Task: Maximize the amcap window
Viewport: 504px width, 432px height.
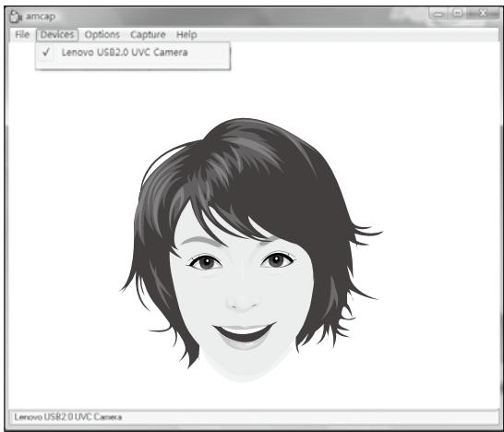Action: 458,13
